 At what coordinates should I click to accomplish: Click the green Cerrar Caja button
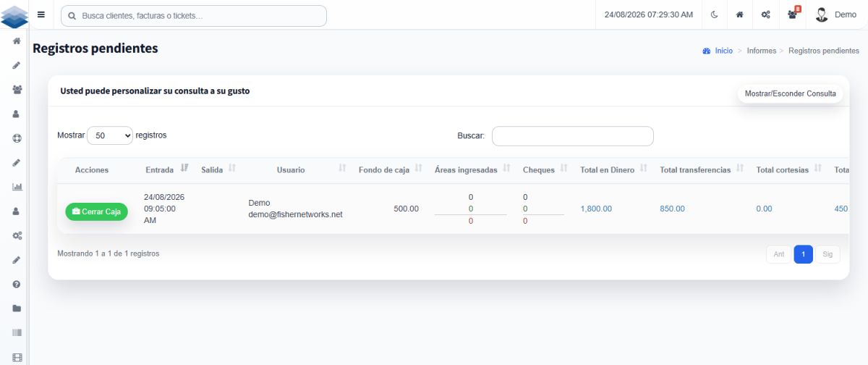pos(96,211)
